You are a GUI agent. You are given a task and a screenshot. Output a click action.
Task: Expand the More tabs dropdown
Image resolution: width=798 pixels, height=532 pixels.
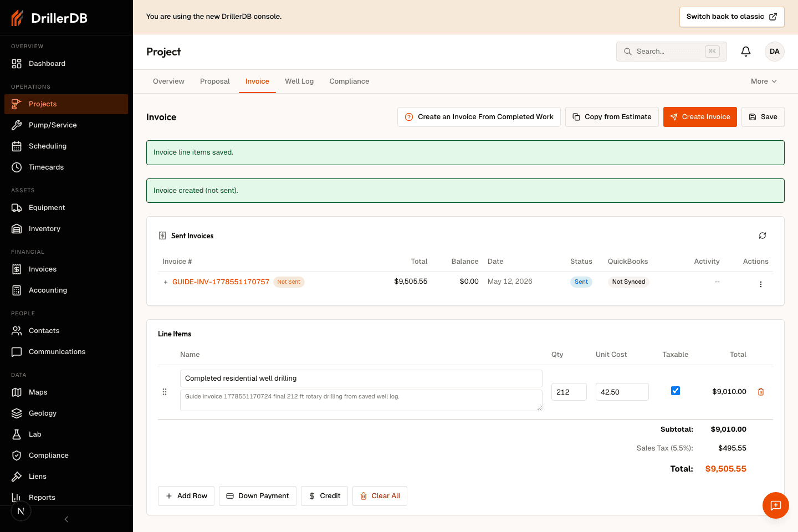(x=764, y=81)
